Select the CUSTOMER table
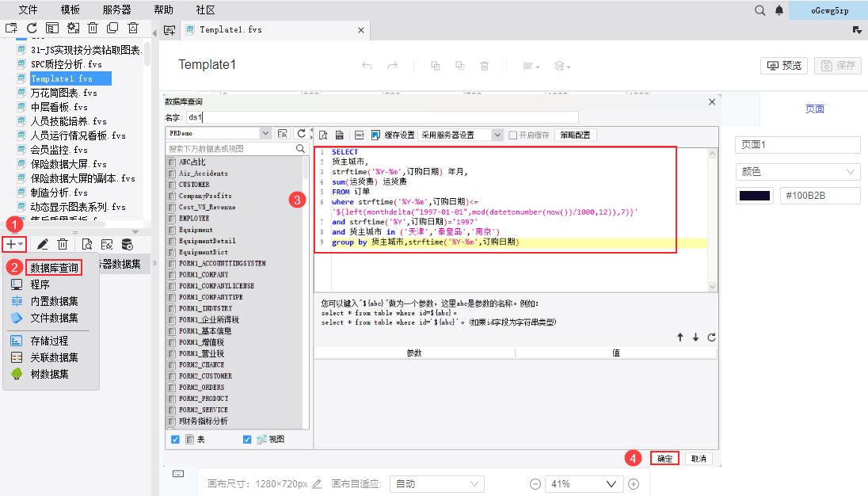Viewport: 868px width, 496px height. [194, 185]
